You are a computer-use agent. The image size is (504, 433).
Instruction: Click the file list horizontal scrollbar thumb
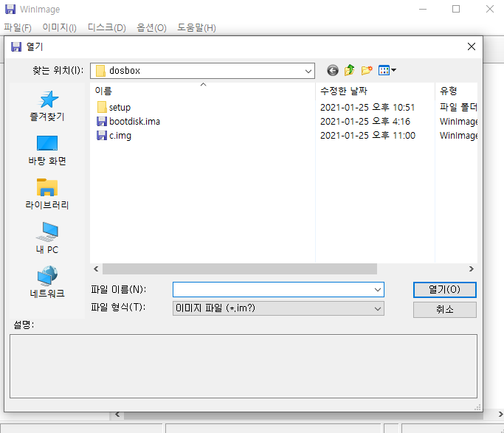[x=240, y=269]
